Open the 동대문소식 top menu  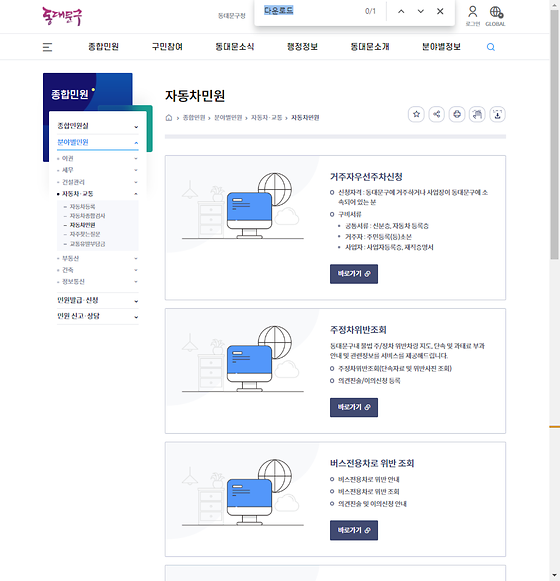click(235, 47)
